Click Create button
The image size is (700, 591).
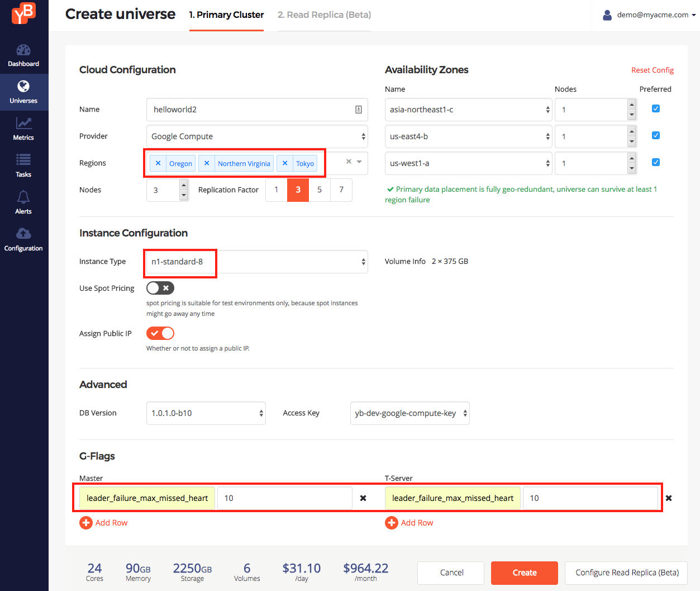[x=525, y=573]
